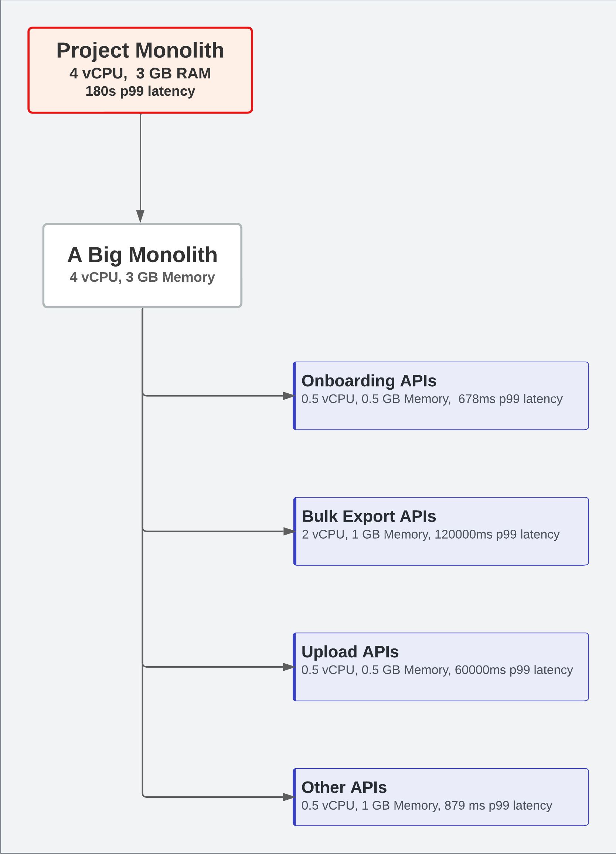Viewport: 616px width, 854px height.
Task: Select the Bulk Export APIs box
Action: pos(440,531)
